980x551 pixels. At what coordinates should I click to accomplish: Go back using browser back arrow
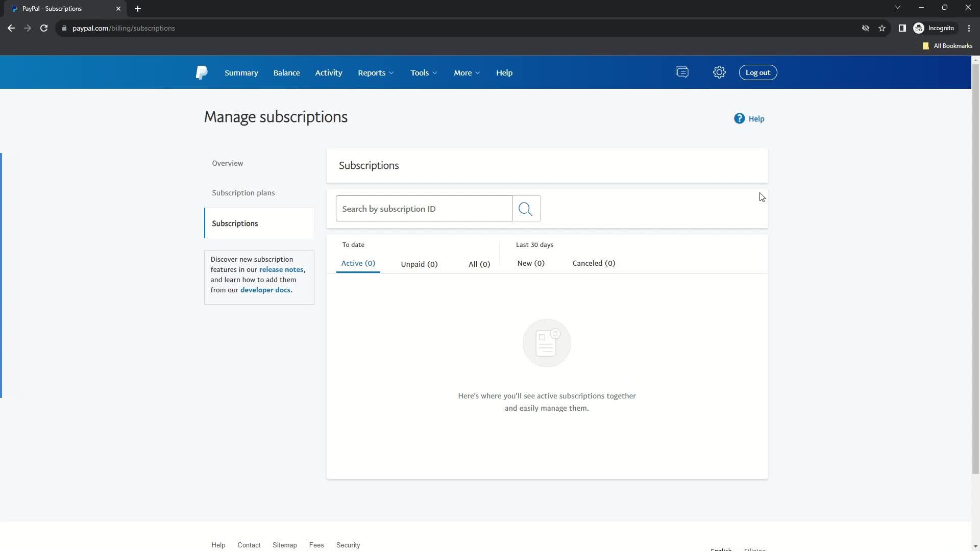pos(11,28)
